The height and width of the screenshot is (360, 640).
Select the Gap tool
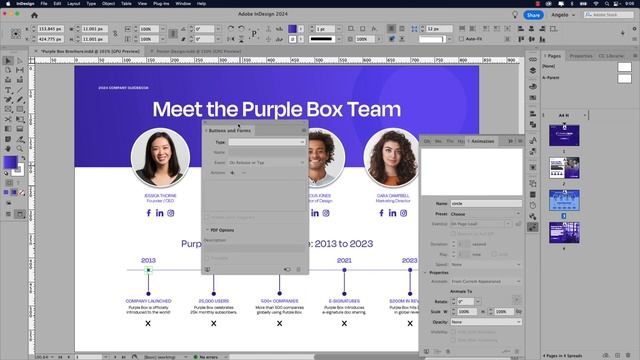pos(20,70)
